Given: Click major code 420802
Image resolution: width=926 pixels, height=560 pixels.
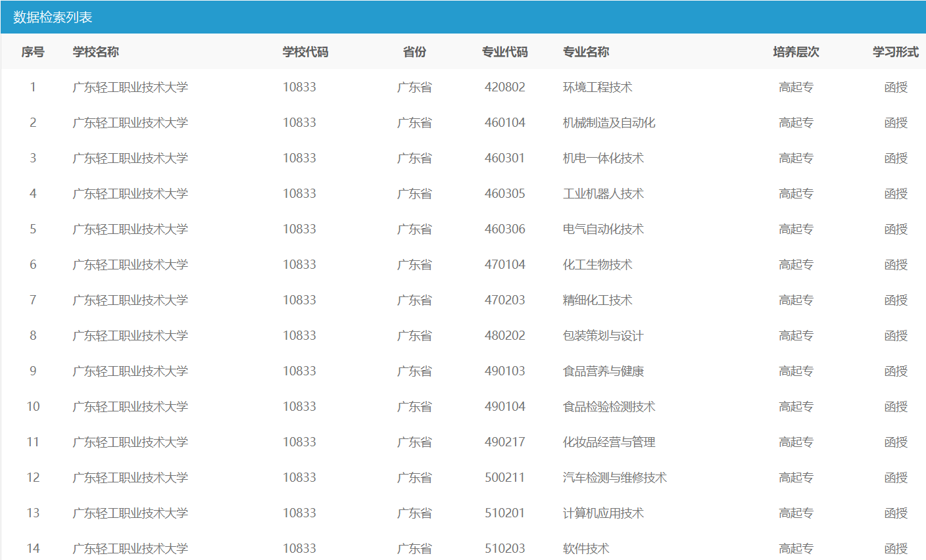Looking at the screenshot, I should pyautogui.click(x=505, y=87).
